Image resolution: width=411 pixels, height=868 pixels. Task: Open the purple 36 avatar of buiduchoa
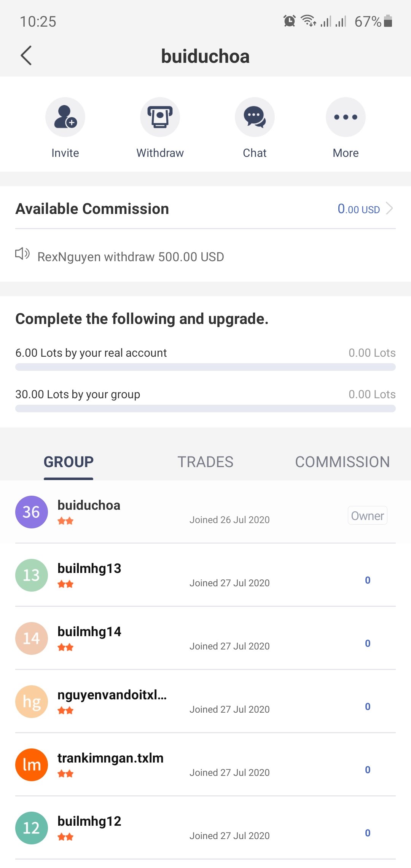tap(32, 512)
